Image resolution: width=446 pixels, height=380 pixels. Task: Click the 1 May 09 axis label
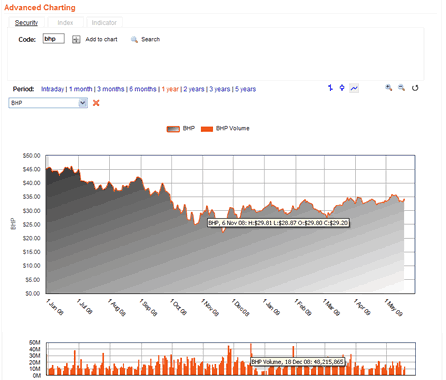pos(394,307)
